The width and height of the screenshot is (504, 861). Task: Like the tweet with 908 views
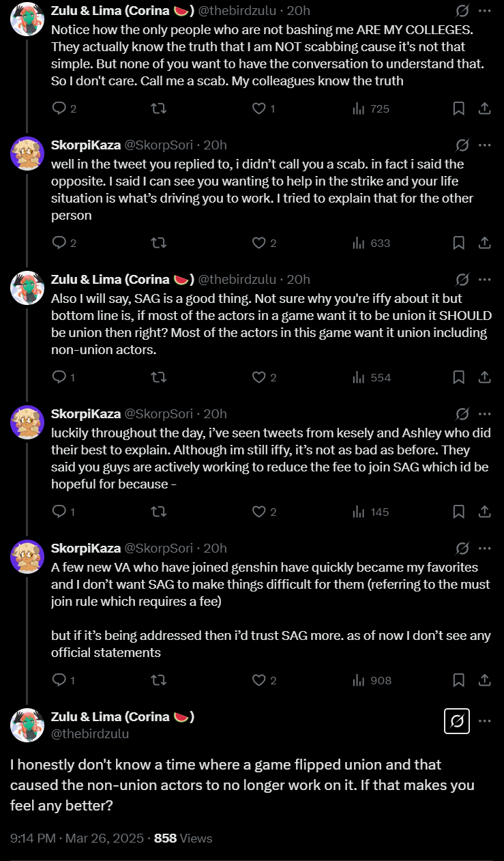point(259,680)
